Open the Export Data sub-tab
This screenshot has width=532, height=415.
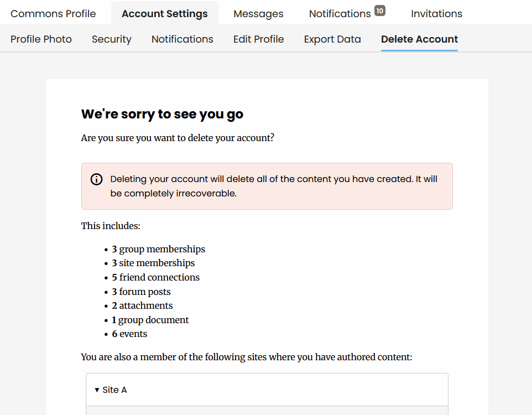(x=332, y=39)
